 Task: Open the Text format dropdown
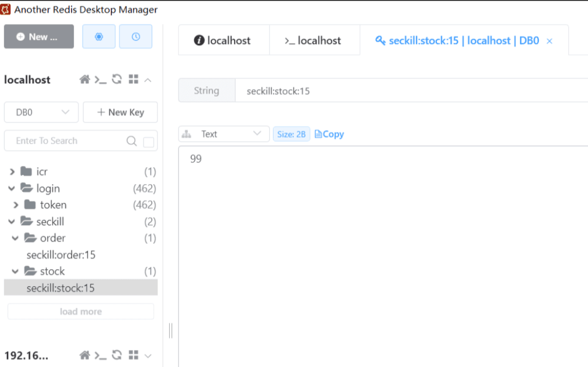point(224,134)
